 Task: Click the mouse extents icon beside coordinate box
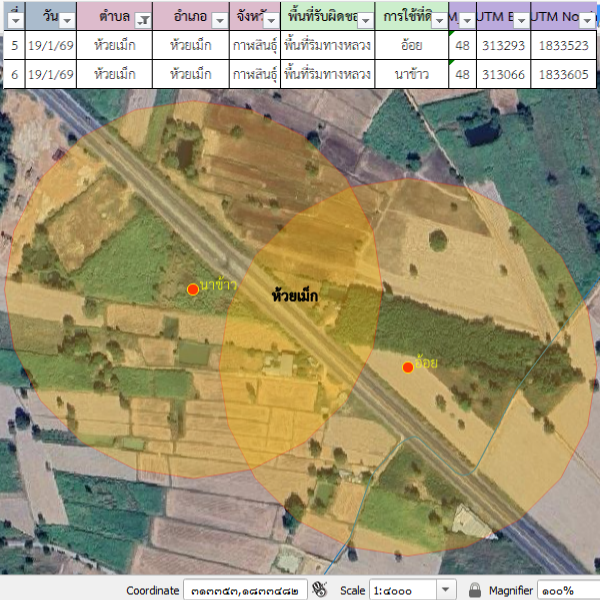[320, 590]
